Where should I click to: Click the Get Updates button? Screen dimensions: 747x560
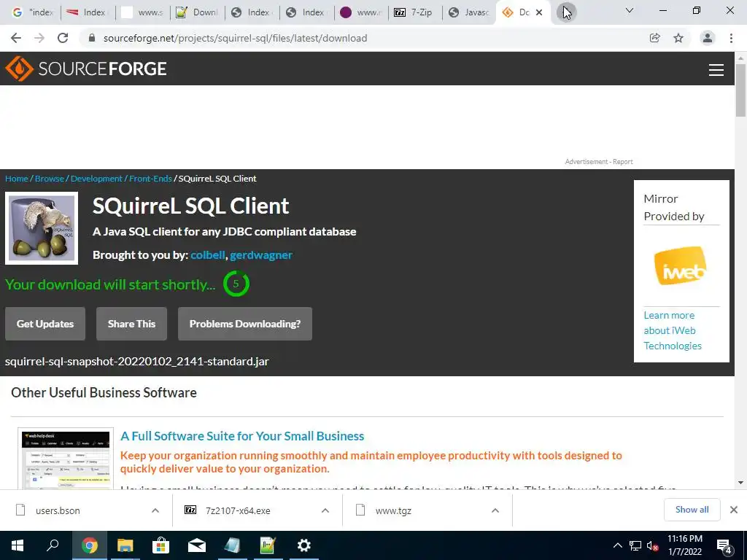45,324
